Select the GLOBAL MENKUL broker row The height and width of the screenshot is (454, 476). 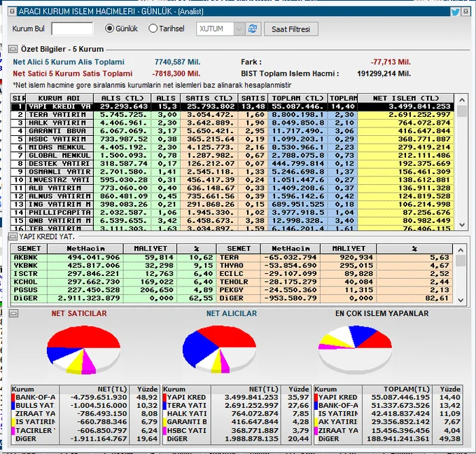pos(232,156)
